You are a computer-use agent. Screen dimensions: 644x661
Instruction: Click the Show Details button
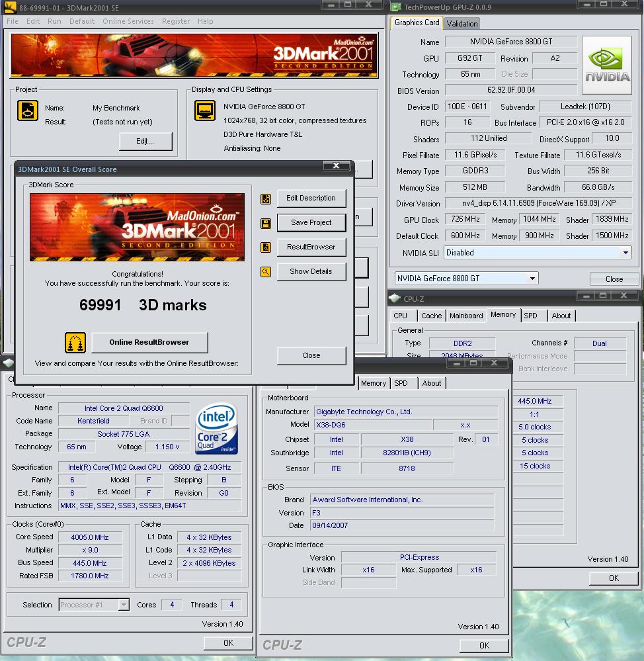[x=311, y=271]
